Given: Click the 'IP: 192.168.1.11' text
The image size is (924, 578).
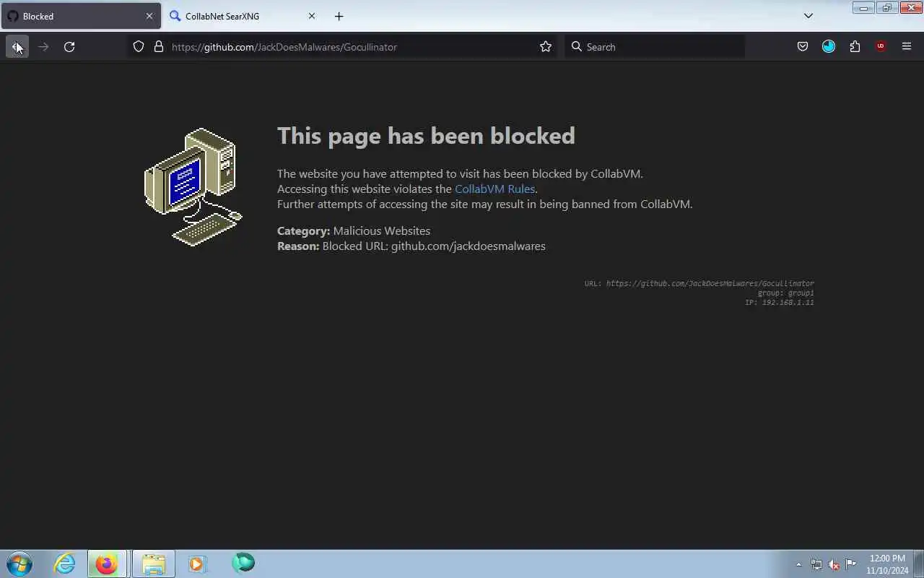Looking at the screenshot, I should coord(780,302).
